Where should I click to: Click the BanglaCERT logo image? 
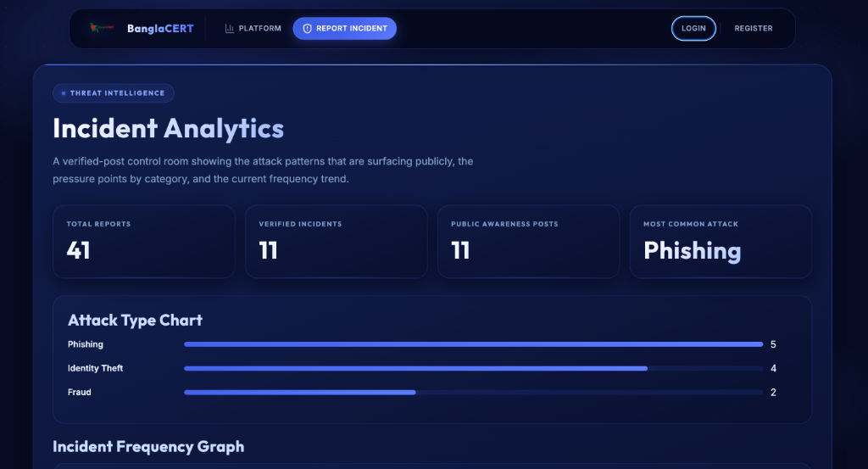tap(102, 28)
